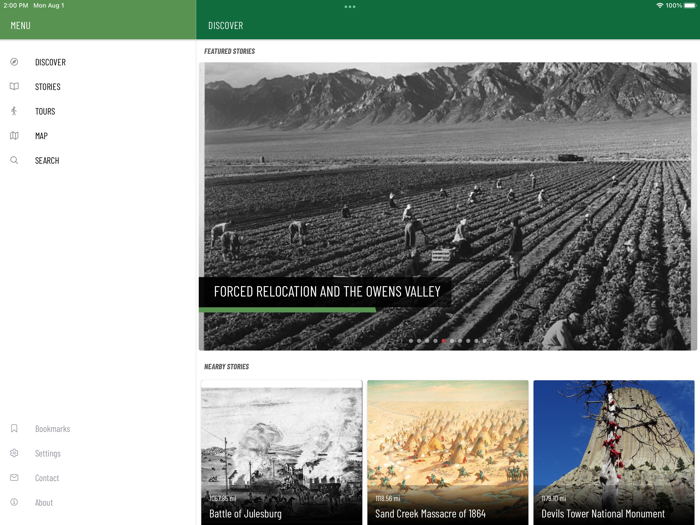Click the Discover compass icon
This screenshot has width=700, height=525.
coord(14,62)
